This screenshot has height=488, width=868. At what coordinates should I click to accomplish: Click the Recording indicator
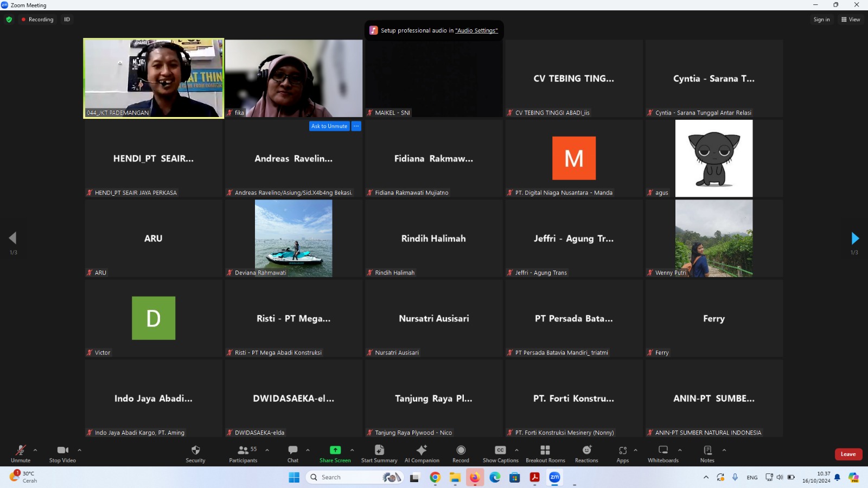pos(37,20)
